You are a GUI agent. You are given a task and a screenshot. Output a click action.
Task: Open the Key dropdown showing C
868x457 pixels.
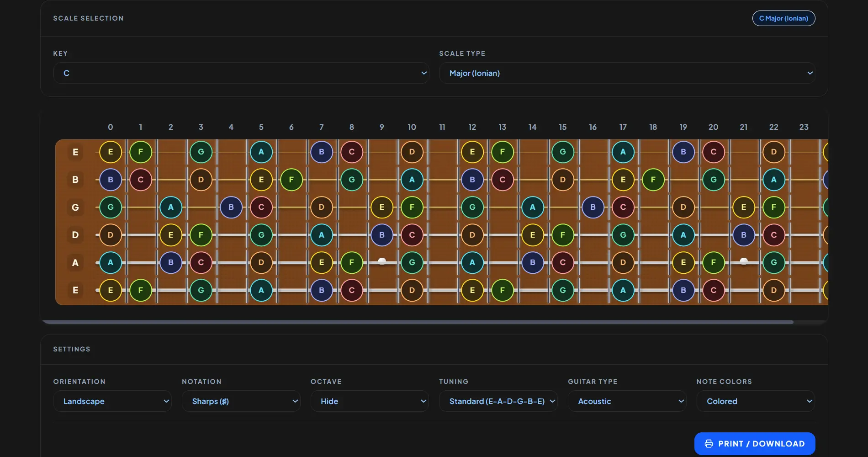[241, 73]
